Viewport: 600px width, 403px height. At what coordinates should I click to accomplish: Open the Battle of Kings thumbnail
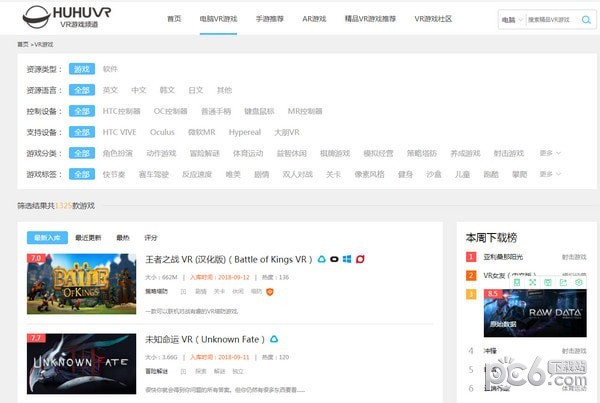pos(82,284)
